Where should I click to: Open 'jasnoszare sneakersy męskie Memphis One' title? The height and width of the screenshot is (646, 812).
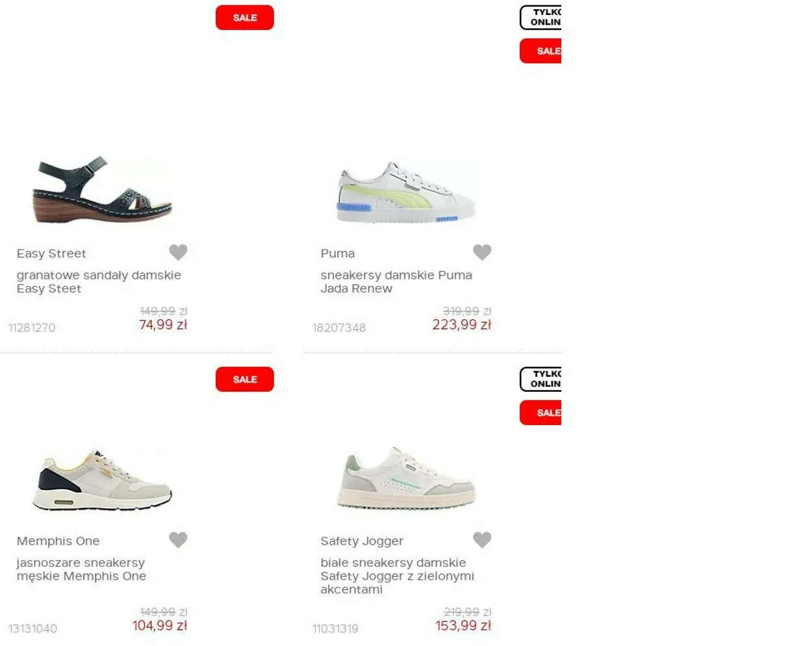[x=81, y=569]
